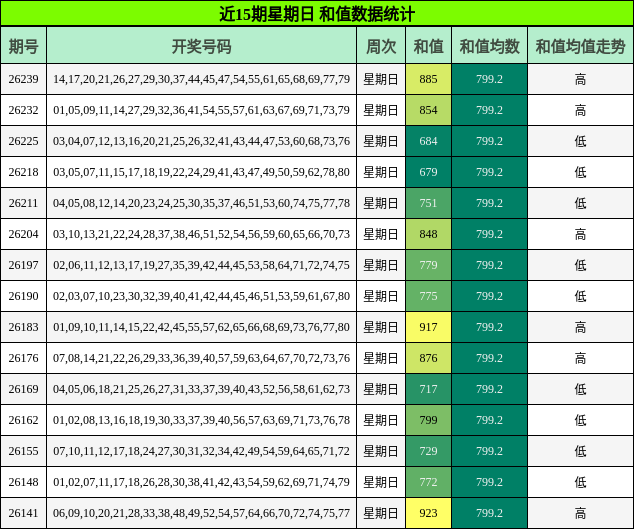Click 799.2 average in row 26239

(489, 79)
